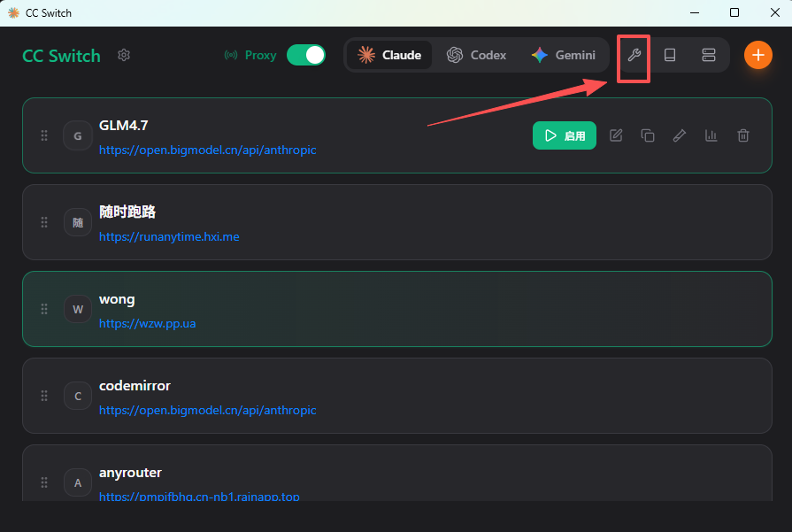Viewport: 792px width, 532px height.
Task: Click the CC Switch green heading
Action: [62, 56]
